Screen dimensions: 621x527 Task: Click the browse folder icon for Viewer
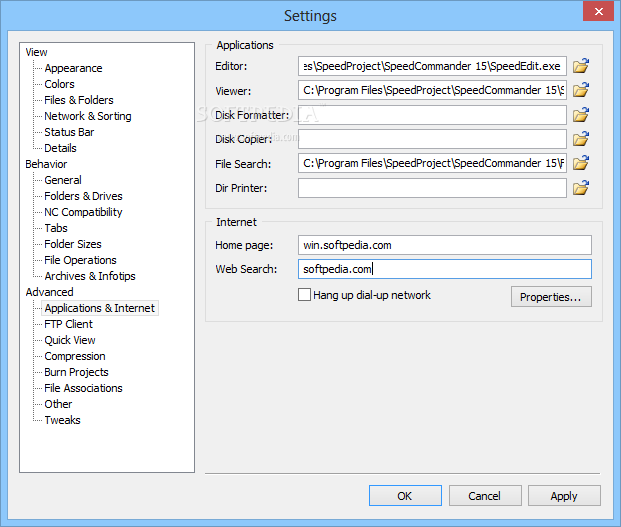581,91
